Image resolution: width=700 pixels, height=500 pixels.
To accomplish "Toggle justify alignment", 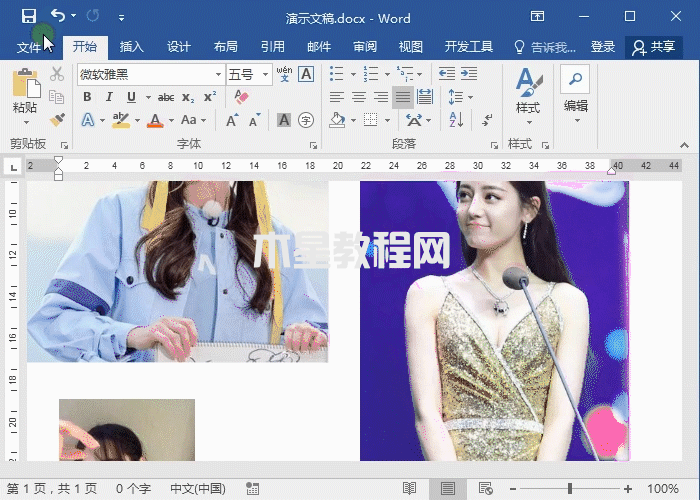I will click(403, 97).
